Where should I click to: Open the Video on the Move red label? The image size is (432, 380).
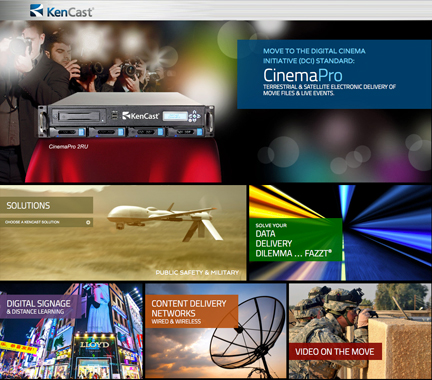click(335, 352)
